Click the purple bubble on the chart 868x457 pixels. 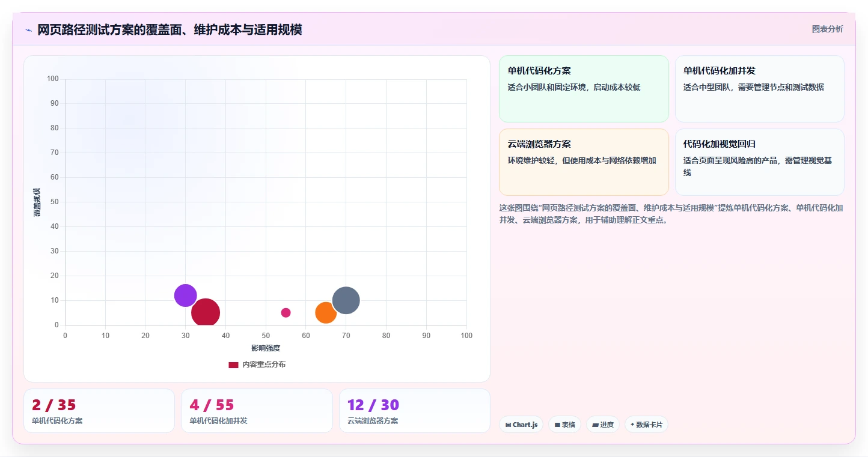(185, 295)
